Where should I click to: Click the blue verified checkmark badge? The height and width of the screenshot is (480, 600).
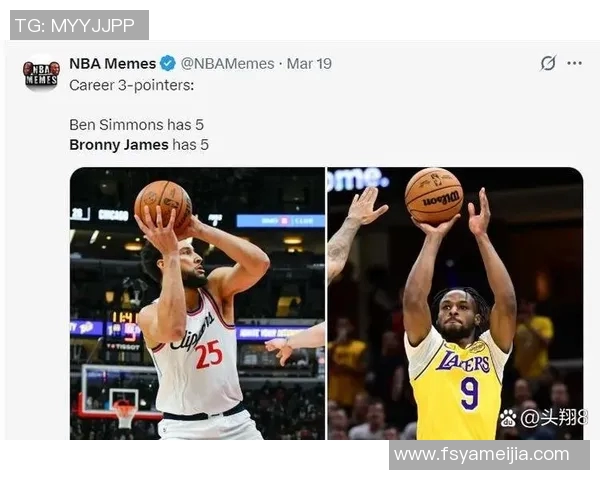168,63
